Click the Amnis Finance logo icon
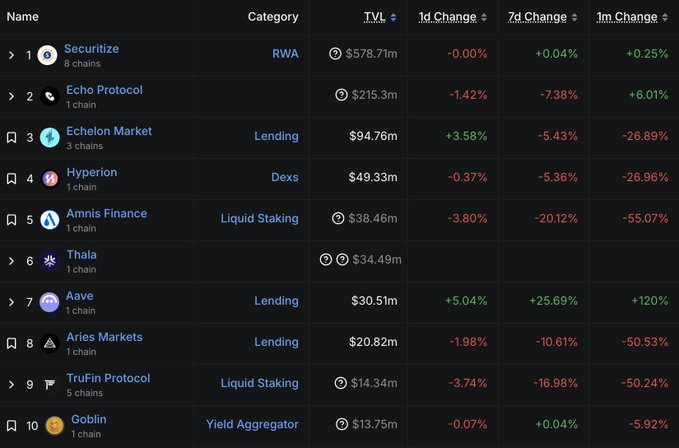Viewport: 679px width, 448px height. point(49,220)
